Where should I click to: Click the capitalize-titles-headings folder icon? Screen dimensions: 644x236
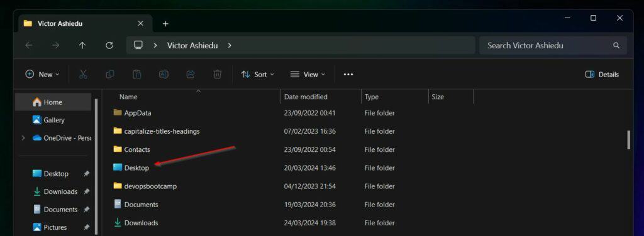118,131
